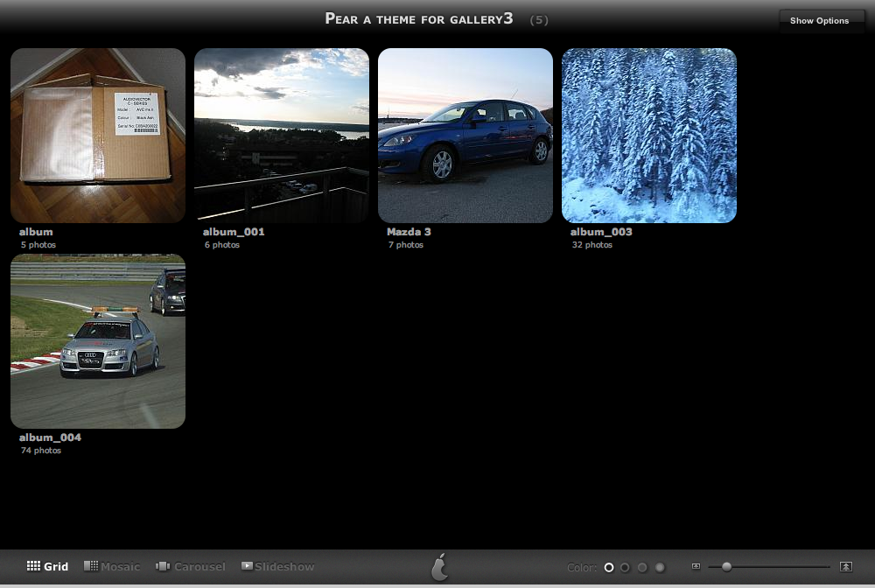This screenshot has width=875, height=588.
Task: Select the first black color radio
Action: pos(609,567)
